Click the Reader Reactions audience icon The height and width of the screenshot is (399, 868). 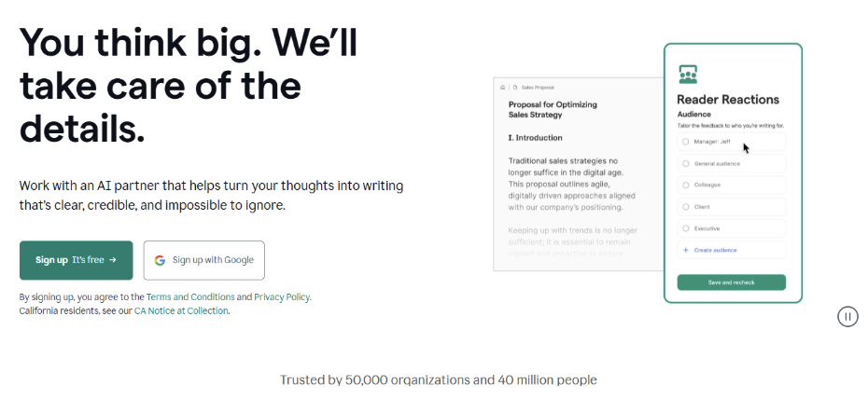coord(688,74)
